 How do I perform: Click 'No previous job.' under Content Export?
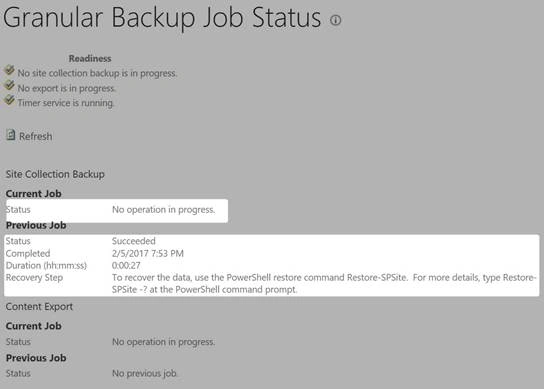coord(145,373)
